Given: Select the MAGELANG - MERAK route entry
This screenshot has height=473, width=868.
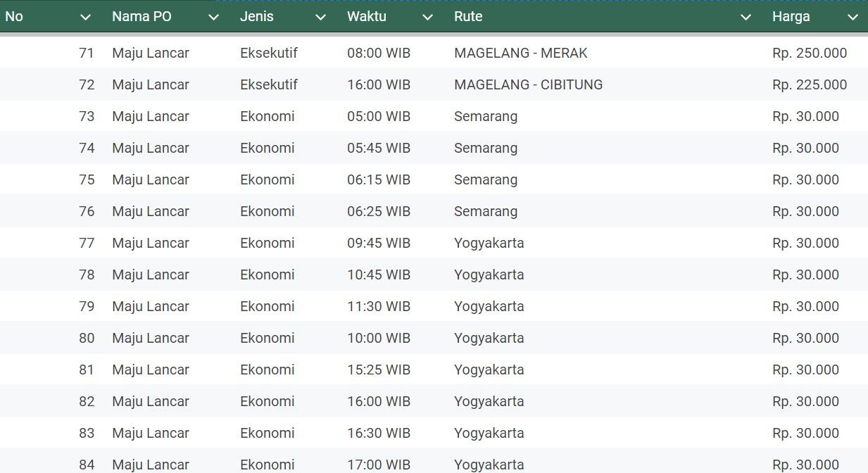Looking at the screenshot, I should click(x=520, y=53).
